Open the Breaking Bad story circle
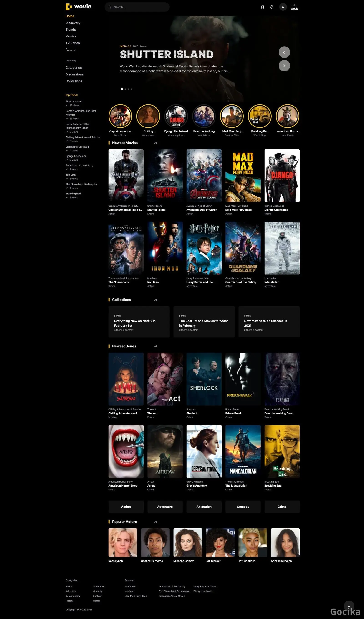The width and height of the screenshot is (364, 619). (259, 116)
